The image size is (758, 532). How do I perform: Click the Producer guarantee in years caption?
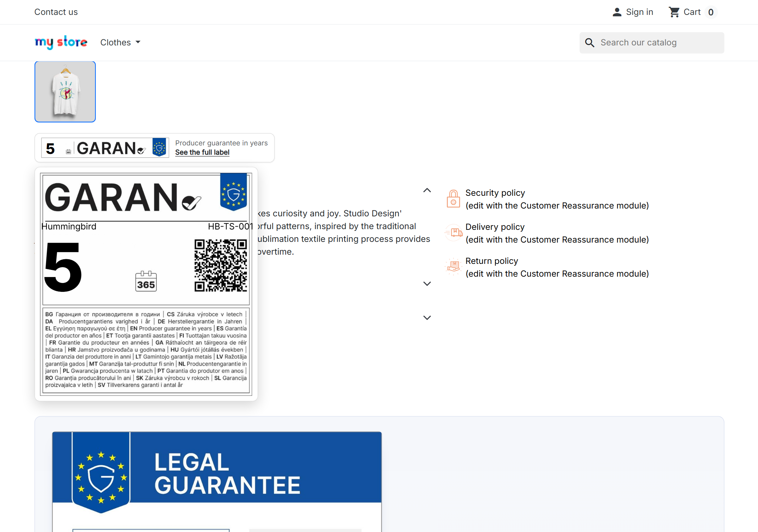221,143
